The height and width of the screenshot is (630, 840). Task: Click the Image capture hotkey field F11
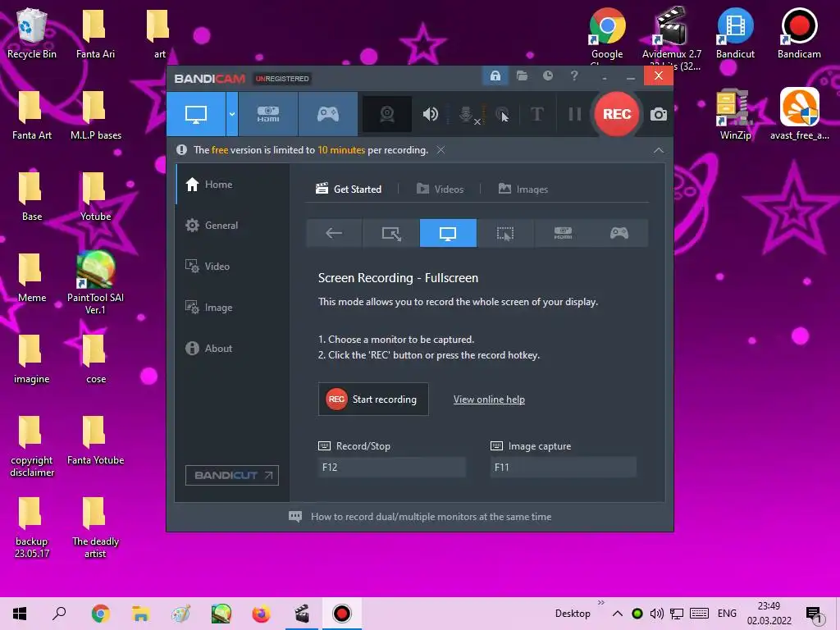point(563,467)
